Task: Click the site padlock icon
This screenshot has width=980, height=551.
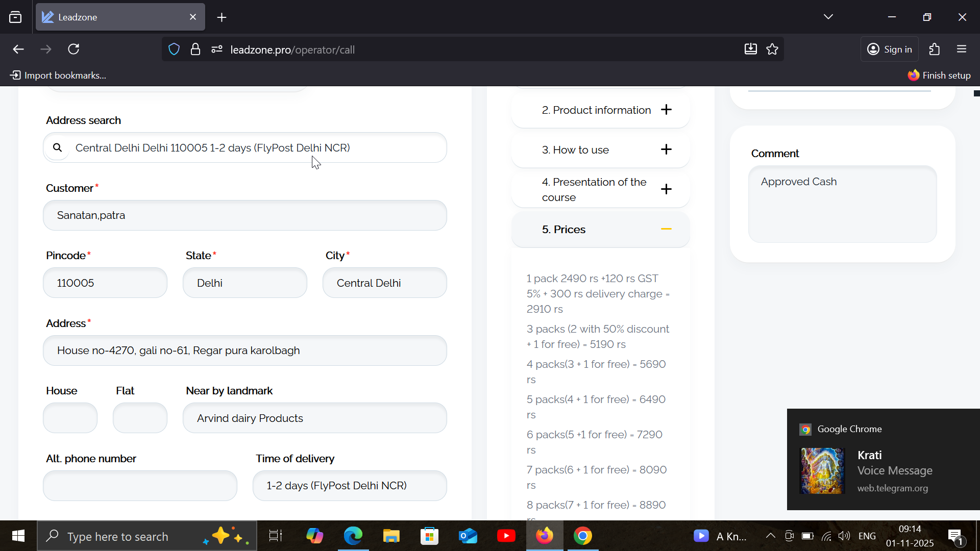Action: [x=195, y=49]
